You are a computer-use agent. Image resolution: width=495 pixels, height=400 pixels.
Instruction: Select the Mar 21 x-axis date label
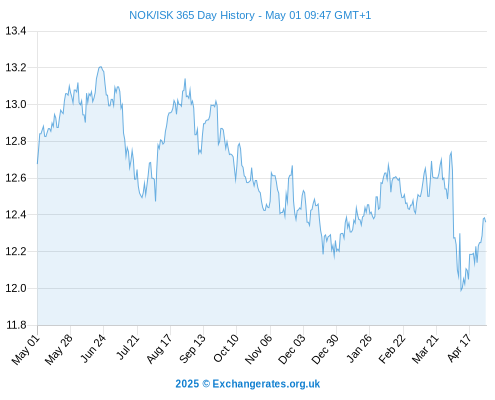[425, 349]
